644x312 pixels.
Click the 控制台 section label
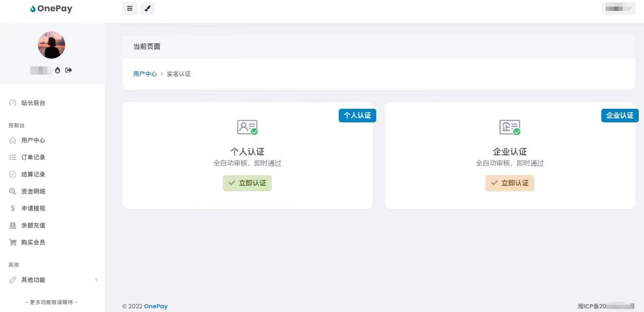pos(16,125)
